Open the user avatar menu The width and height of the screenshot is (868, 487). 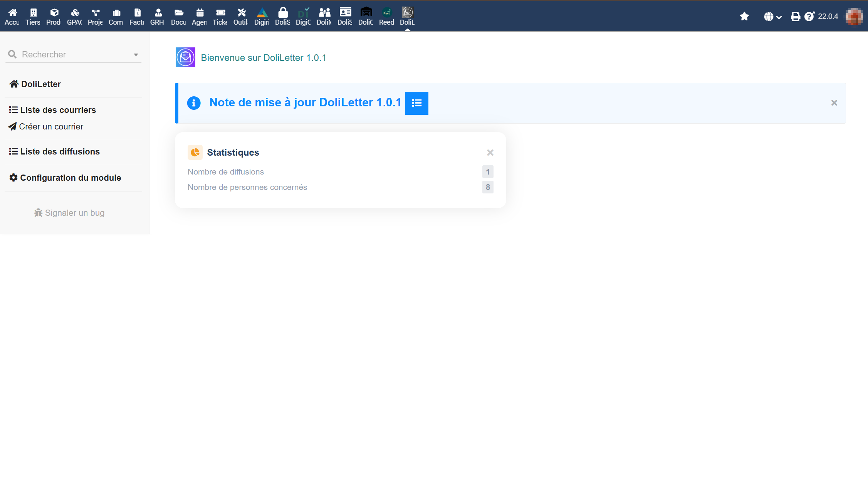[854, 17]
